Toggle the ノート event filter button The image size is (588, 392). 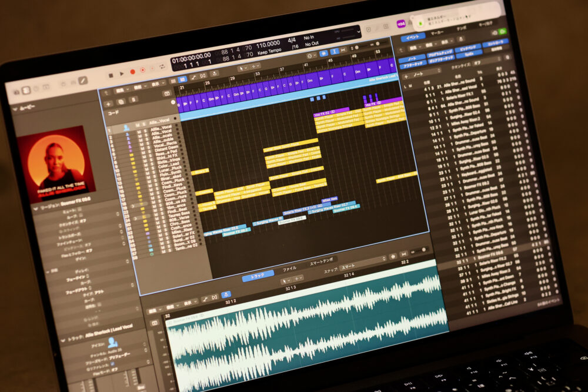(412, 59)
